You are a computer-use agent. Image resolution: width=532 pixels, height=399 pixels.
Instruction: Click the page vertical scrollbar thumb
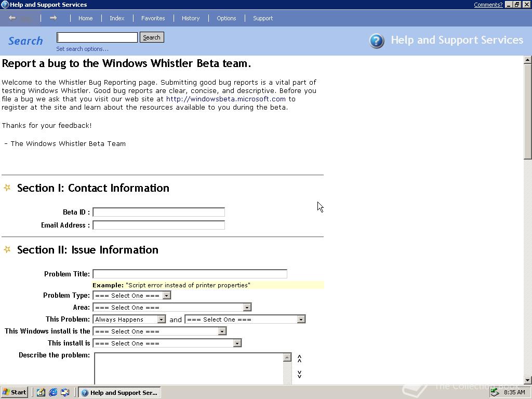[528, 111]
